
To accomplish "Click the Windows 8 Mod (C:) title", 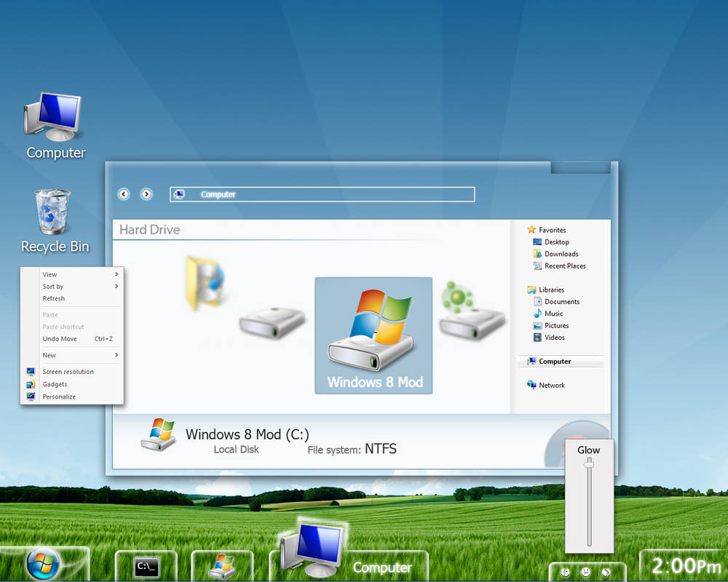I will [x=247, y=434].
